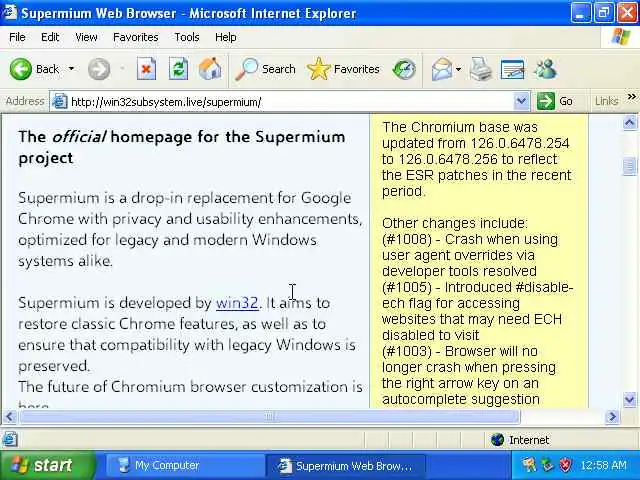Click the grayed Forward arrow button
Screen dimensions: 640x480
99,69
